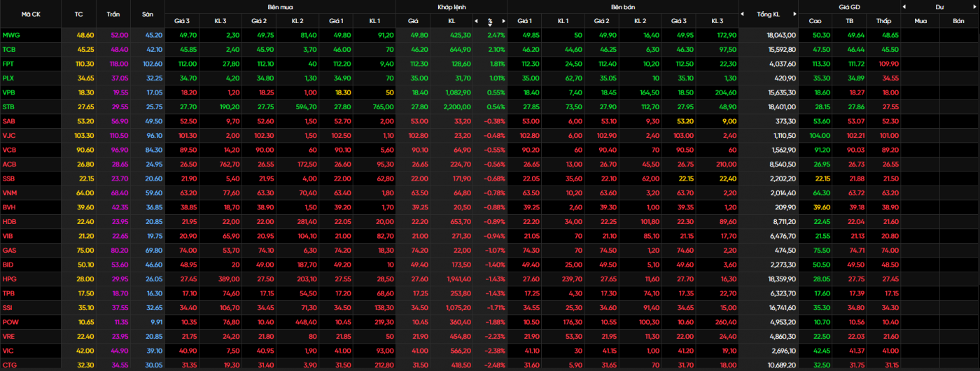The height and width of the screenshot is (371, 980).
Task: Select the VRE stock symbol
Action: [9, 336]
